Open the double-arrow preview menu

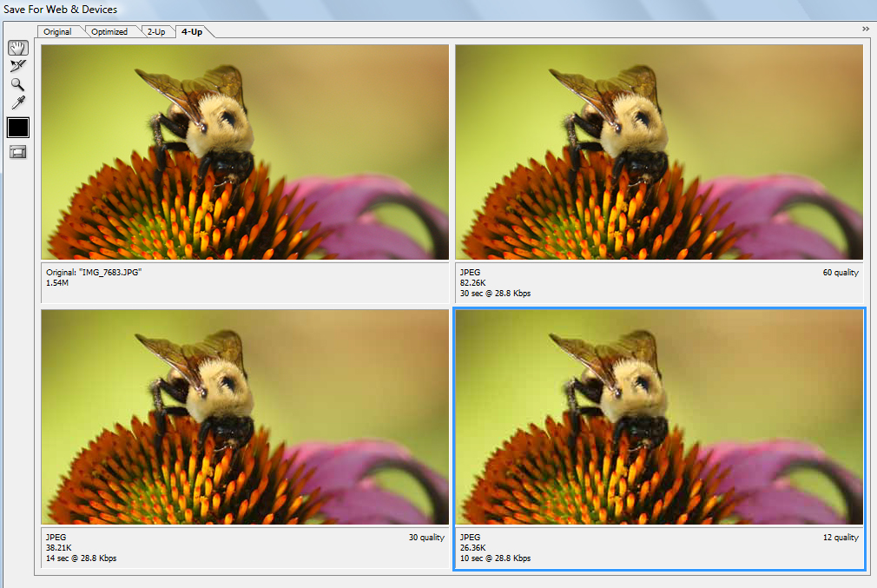pyautogui.click(x=866, y=29)
